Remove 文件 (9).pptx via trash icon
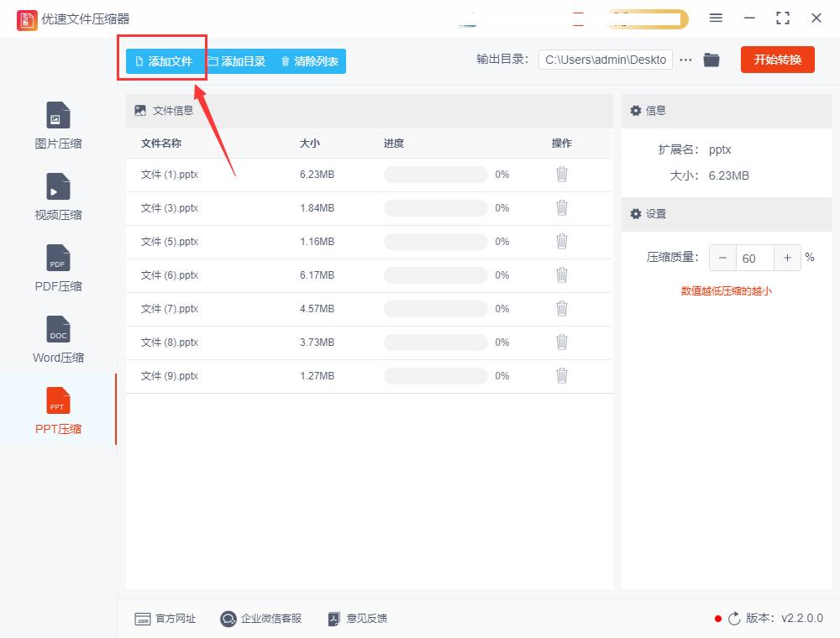 coord(561,375)
